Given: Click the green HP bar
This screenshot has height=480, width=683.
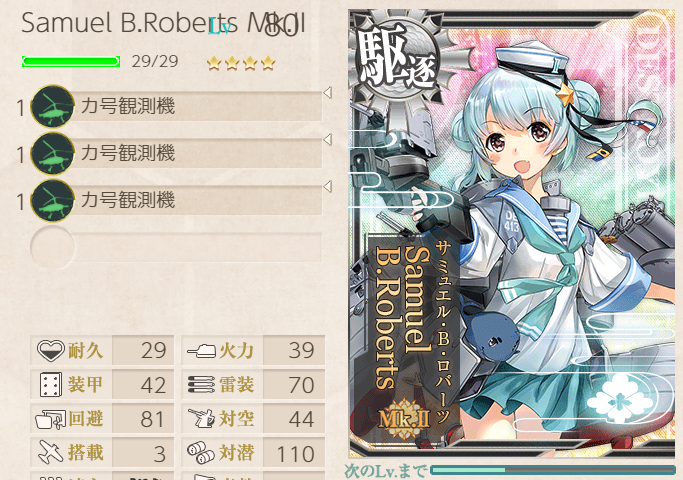Looking at the screenshot, I should pyautogui.click(x=71, y=61).
